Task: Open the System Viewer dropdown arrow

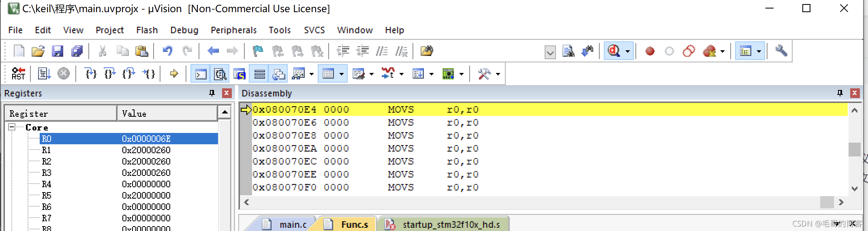Action: [x=462, y=74]
